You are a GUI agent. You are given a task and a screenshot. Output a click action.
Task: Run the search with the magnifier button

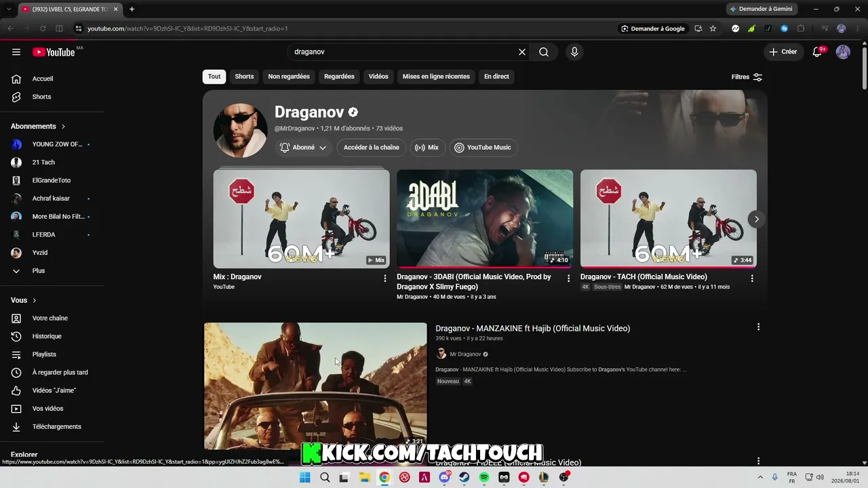(x=544, y=52)
